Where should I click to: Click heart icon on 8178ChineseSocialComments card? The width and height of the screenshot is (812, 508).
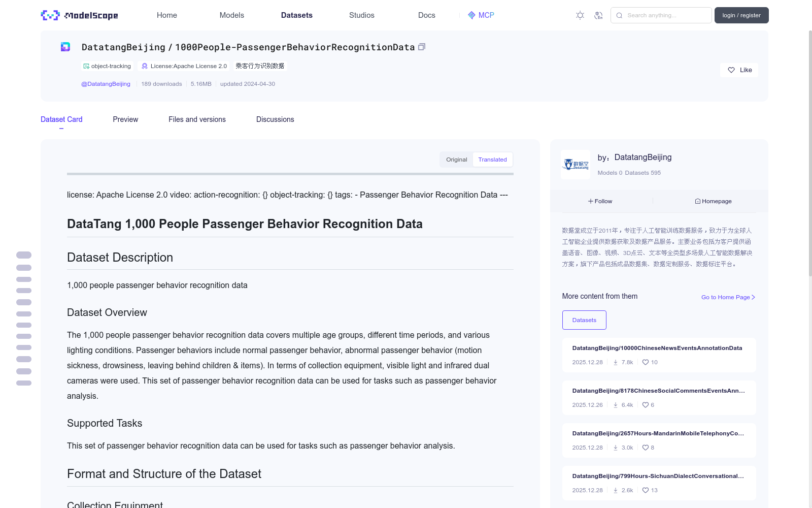coord(646,405)
